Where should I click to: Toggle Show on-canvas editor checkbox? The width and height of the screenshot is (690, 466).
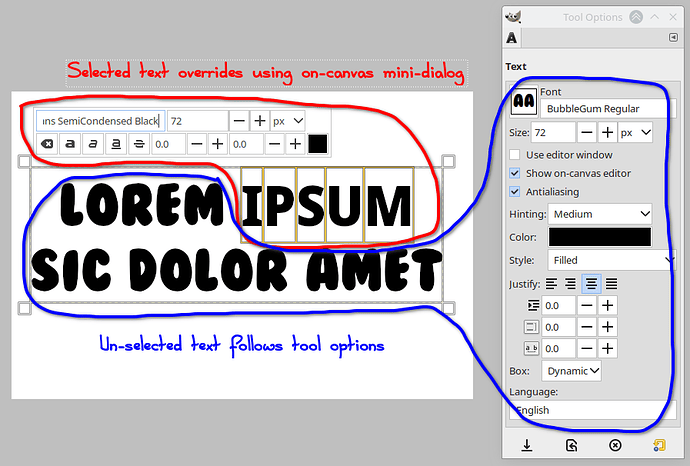[514, 173]
